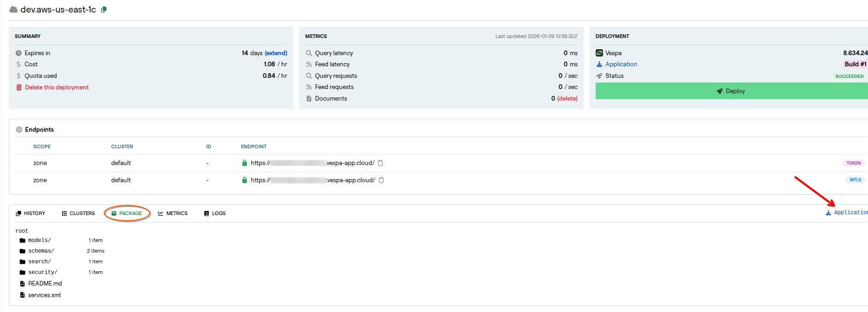Open the Logs tab
This screenshot has height=312, width=868.
(215, 214)
